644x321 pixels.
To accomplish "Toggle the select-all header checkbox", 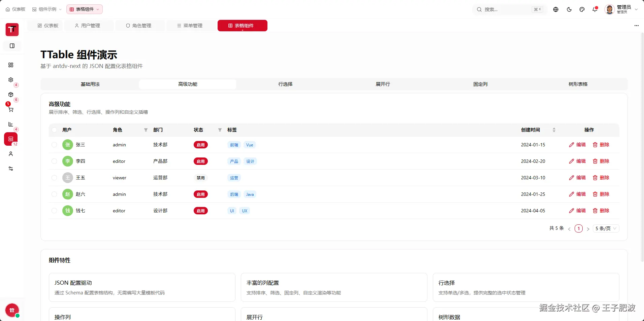I will 54,130.
